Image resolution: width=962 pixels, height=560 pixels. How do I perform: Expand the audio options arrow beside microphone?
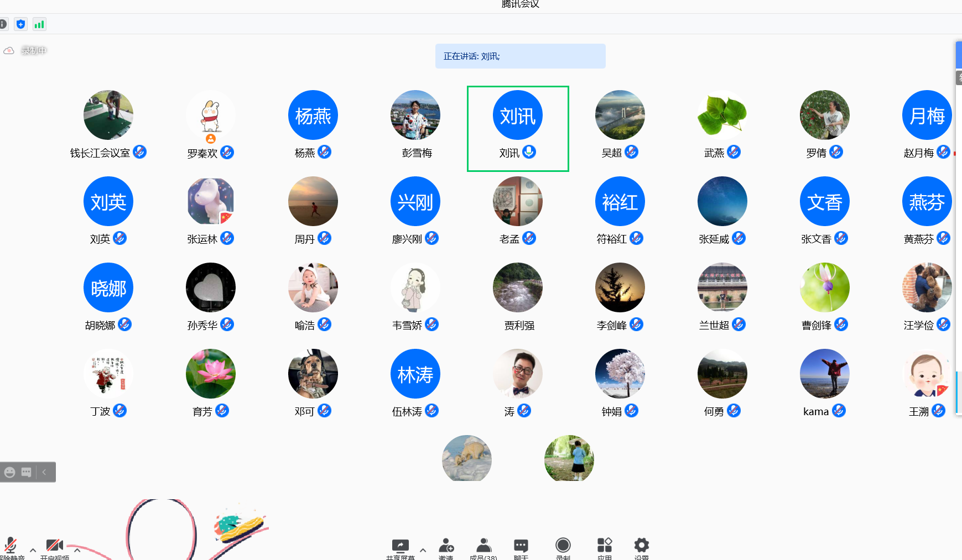click(x=33, y=551)
